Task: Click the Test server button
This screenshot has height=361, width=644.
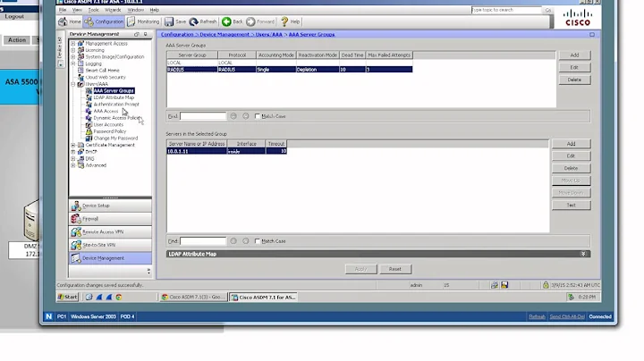Action: coord(571,206)
